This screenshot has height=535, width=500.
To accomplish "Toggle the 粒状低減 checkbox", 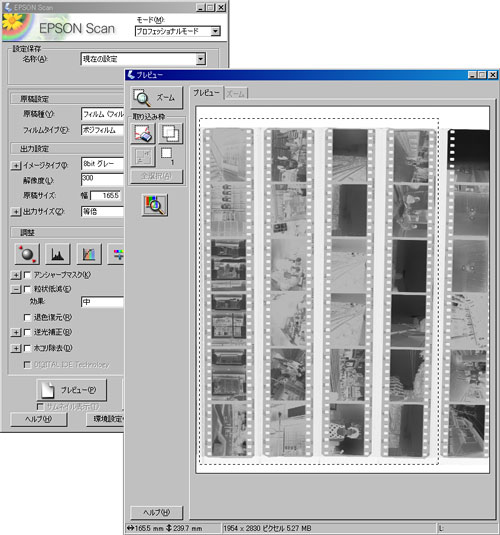I will click(27, 289).
